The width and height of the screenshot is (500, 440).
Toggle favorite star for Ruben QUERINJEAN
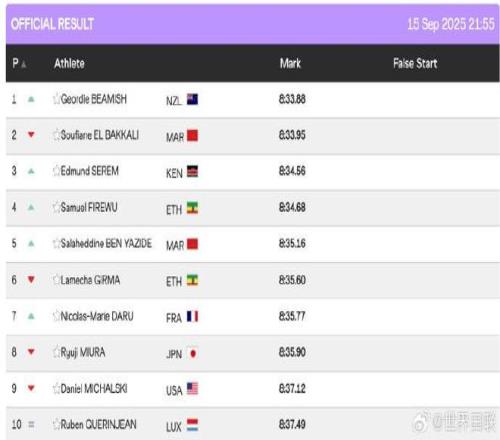point(56,424)
